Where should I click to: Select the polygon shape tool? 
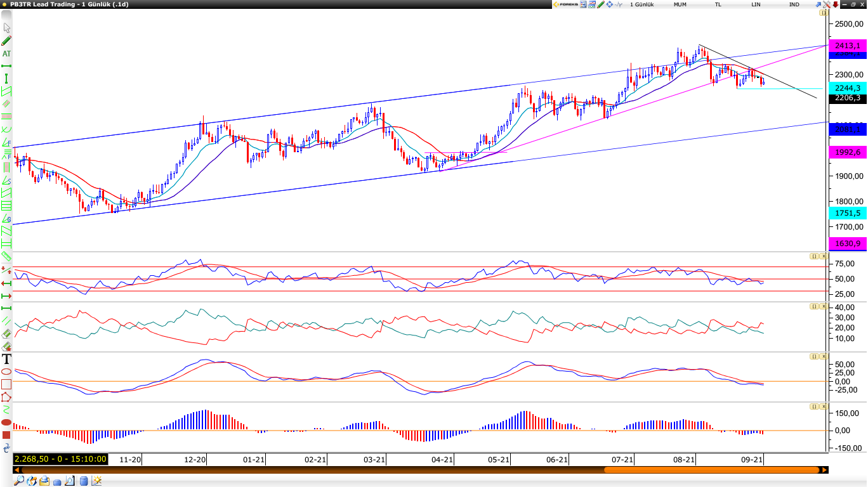[6, 397]
